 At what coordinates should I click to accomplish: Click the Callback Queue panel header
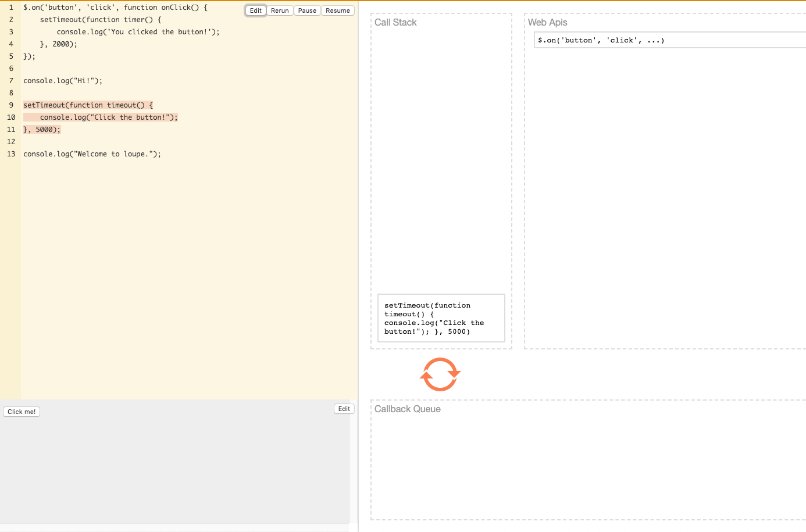point(407,409)
